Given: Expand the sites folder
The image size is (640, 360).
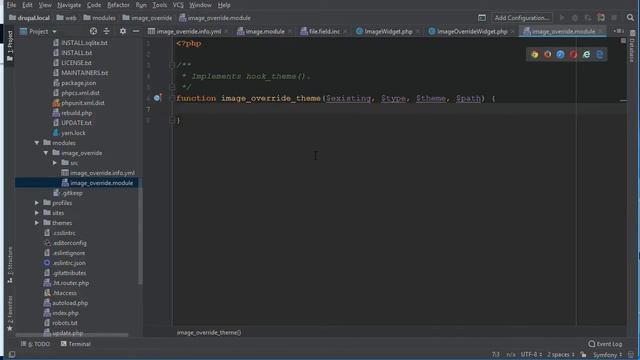Looking at the screenshot, I should (x=37, y=213).
